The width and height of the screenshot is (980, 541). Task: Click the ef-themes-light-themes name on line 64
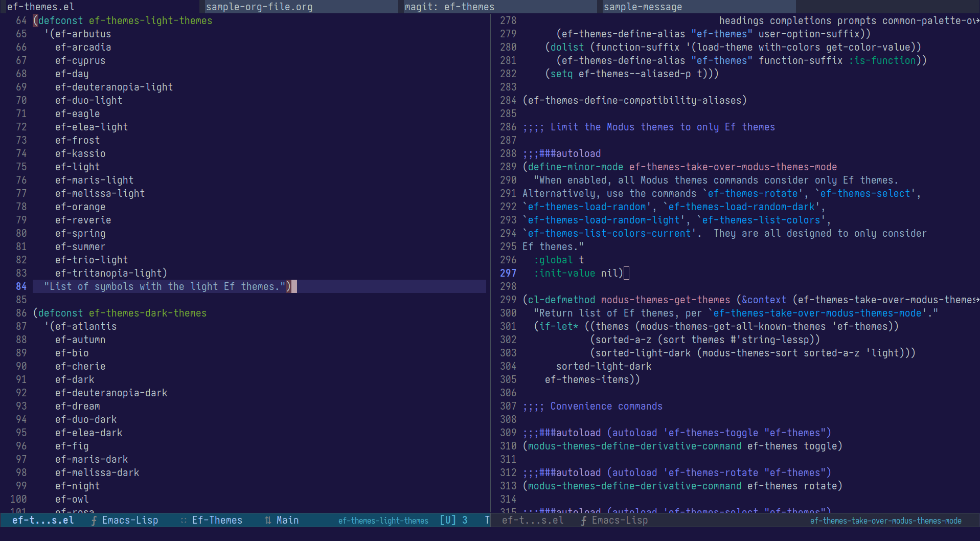151,20
